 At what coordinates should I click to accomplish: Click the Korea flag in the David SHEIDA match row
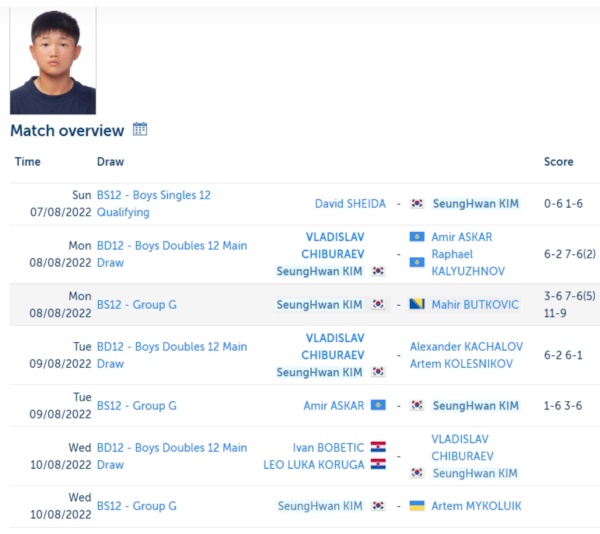pos(417,203)
